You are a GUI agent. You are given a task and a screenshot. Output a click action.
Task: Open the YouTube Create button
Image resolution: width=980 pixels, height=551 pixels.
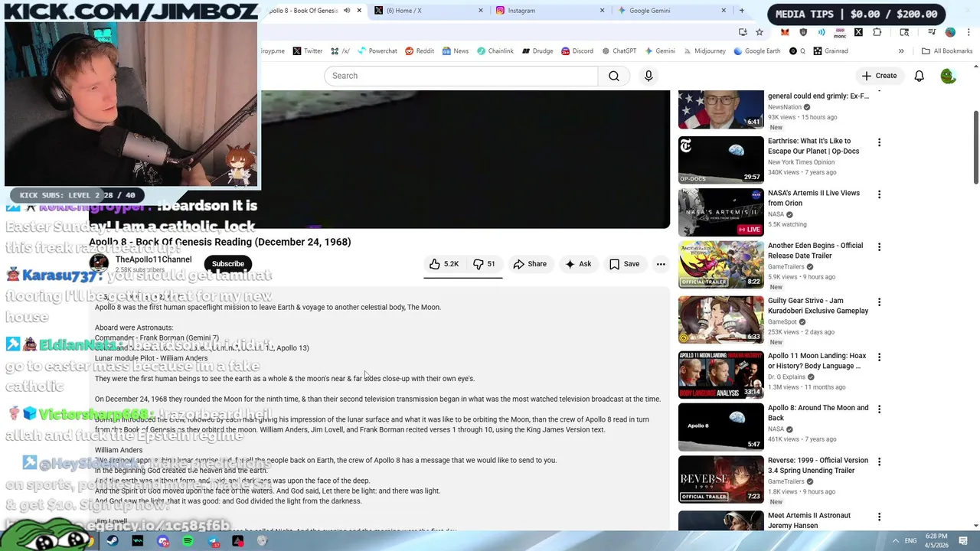[879, 76]
